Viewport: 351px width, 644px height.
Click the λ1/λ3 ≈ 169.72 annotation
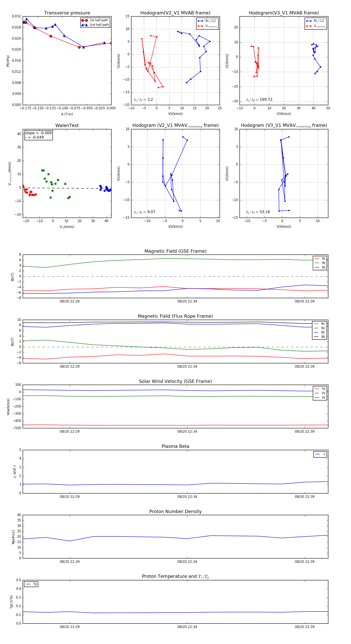[259, 100]
